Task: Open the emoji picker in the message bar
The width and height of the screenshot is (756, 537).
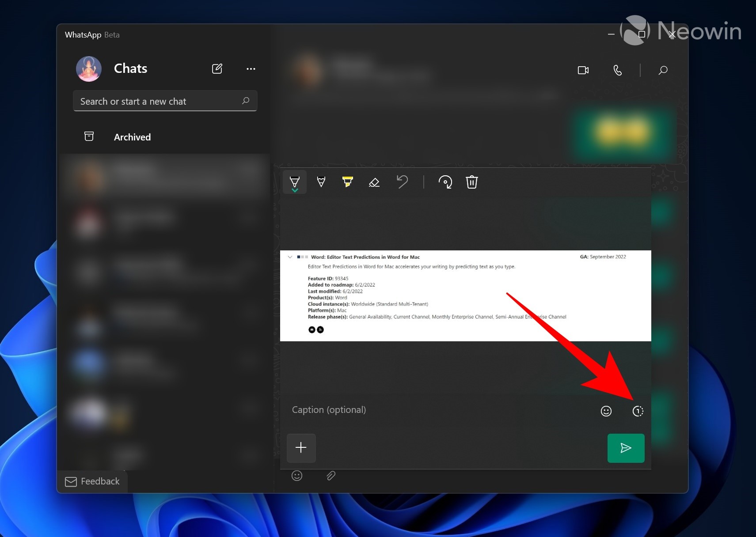Action: (297, 476)
